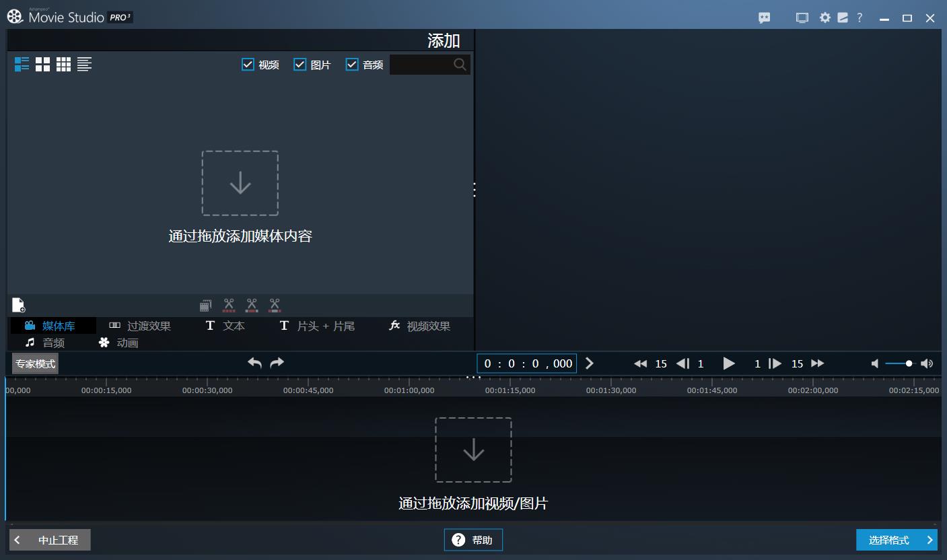Uncheck the 图片 filter checkbox
947x560 pixels.
coord(300,65)
